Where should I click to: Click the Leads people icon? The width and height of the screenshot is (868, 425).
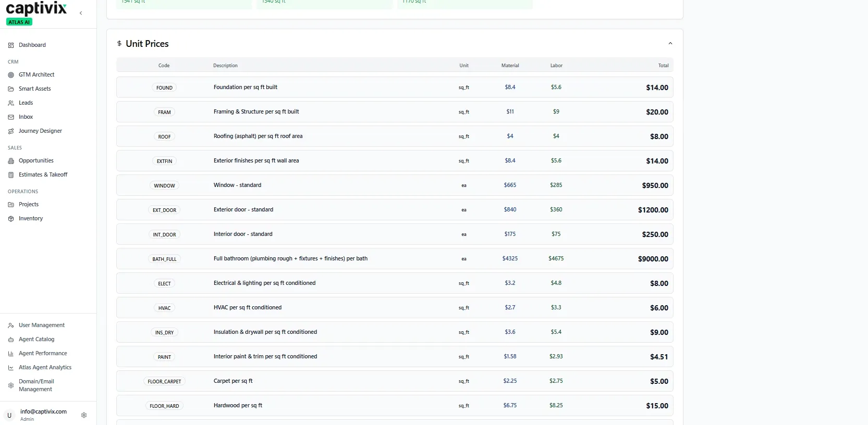coord(11,103)
